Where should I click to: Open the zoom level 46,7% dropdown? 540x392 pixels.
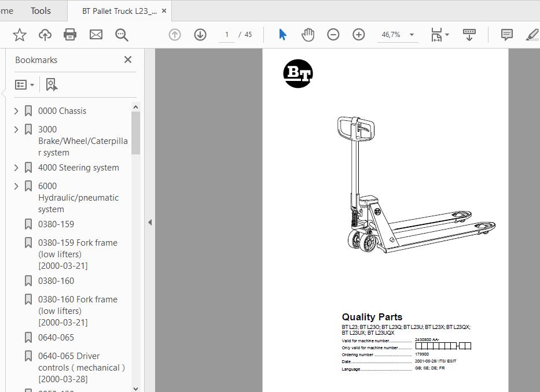tap(412, 35)
